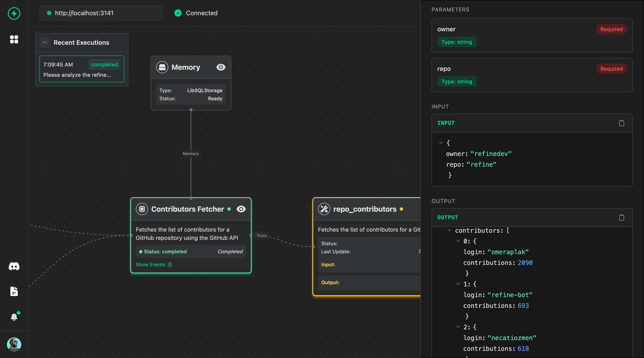
Task: Copy the OUTPUT JSON to clipboard
Action: [621, 217]
